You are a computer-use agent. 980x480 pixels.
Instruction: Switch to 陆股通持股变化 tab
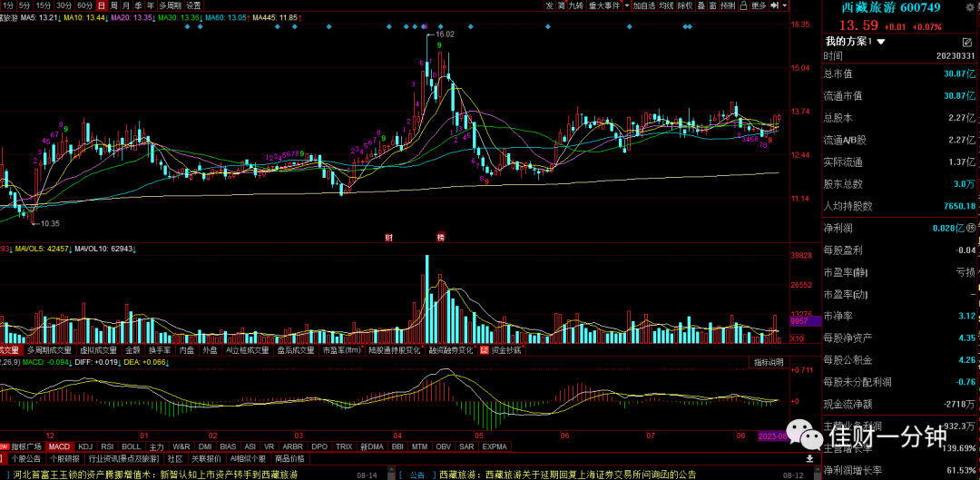point(395,350)
